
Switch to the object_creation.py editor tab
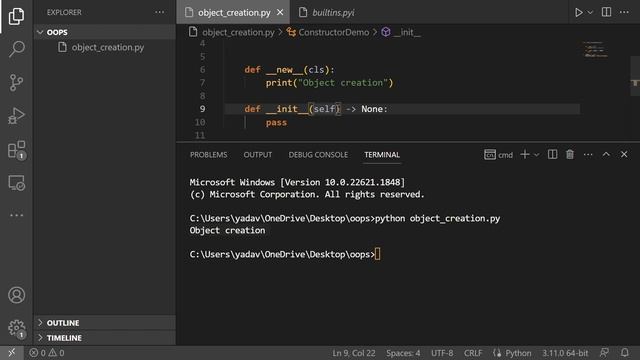pyautogui.click(x=234, y=13)
